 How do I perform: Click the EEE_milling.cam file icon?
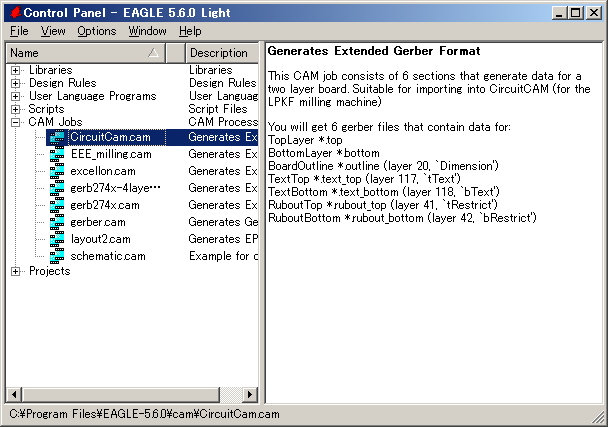(57, 154)
